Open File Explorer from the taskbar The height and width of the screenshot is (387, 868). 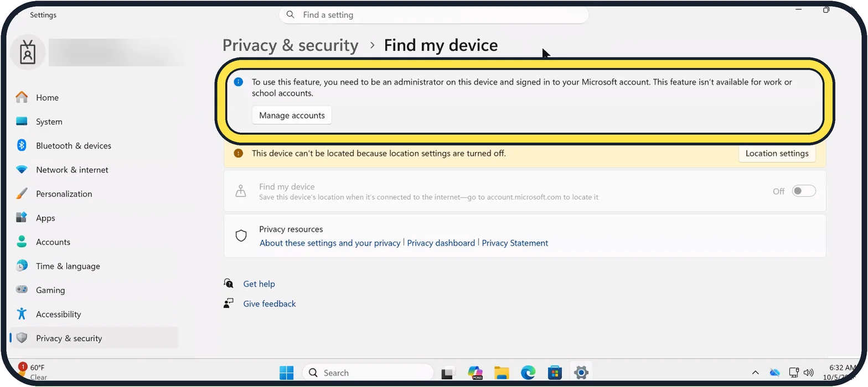point(502,373)
